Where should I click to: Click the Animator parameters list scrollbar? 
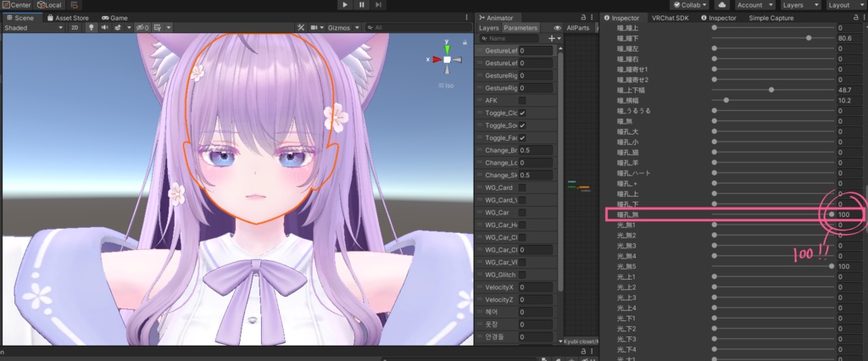click(x=559, y=172)
